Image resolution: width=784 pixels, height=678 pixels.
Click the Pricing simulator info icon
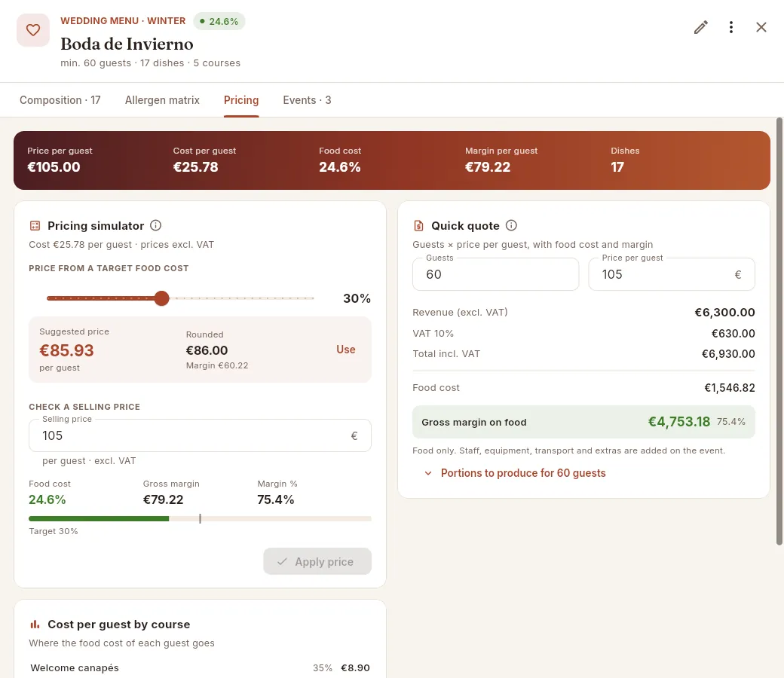tap(155, 225)
